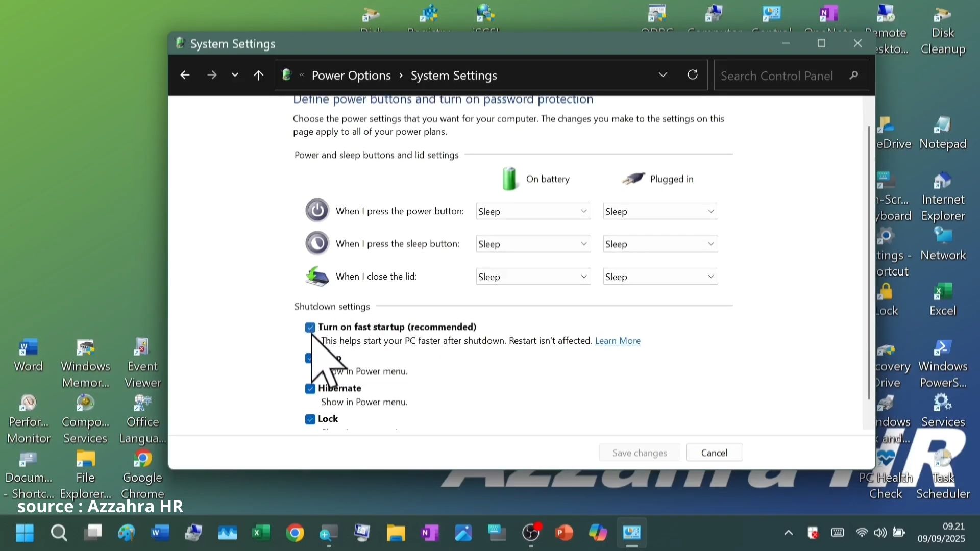Open close the lid On battery dropdown
The height and width of the screenshot is (551, 980).
[533, 277]
